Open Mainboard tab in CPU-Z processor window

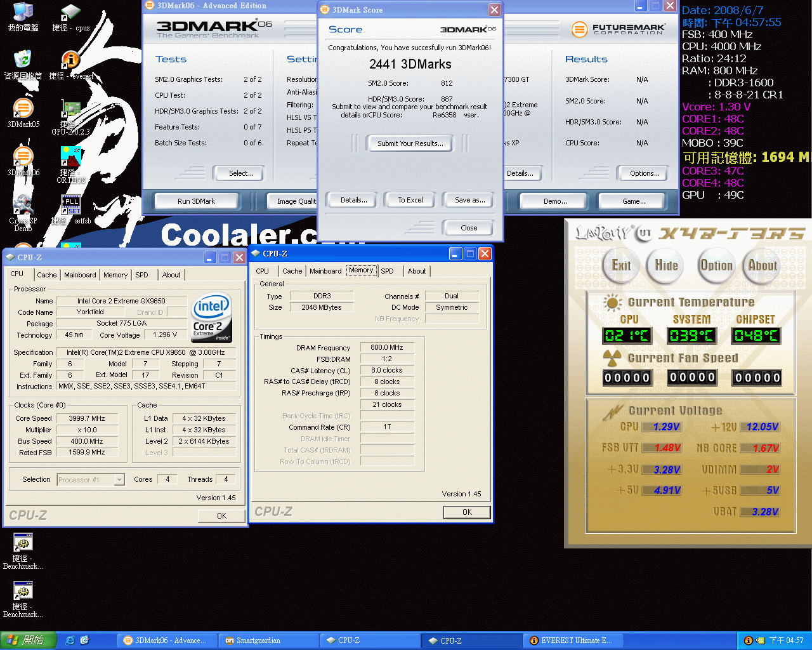click(80, 275)
